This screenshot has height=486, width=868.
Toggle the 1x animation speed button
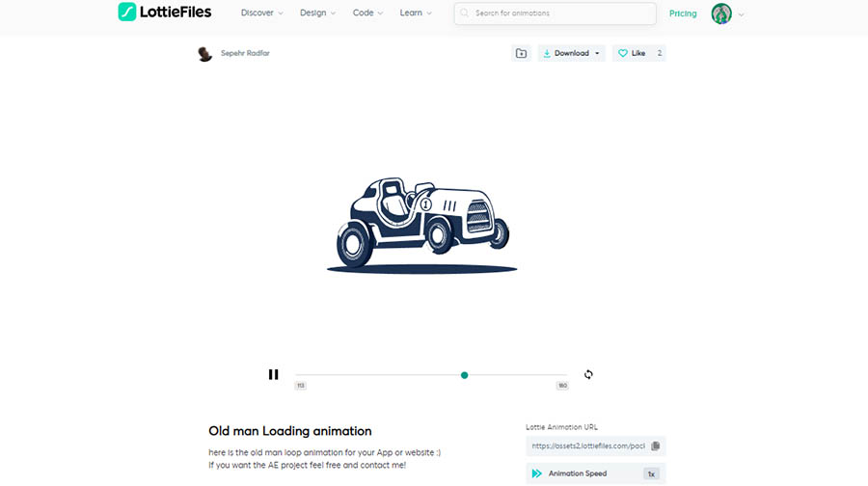coord(652,473)
